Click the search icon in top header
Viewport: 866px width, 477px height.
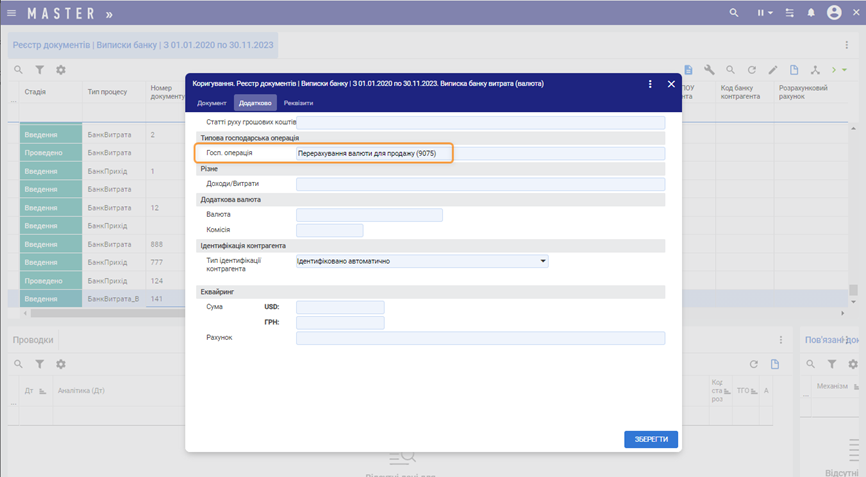pyautogui.click(x=734, y=13)
